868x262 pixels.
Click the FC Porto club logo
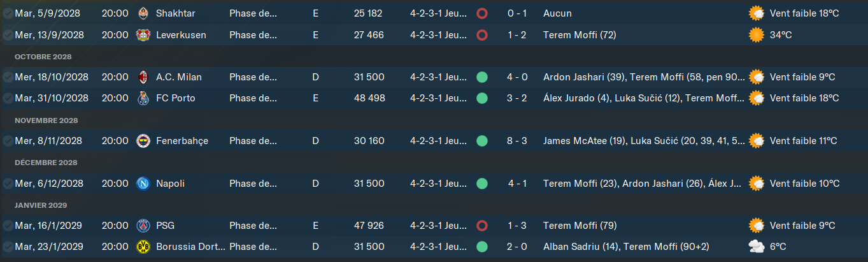(x=143, y=98)
